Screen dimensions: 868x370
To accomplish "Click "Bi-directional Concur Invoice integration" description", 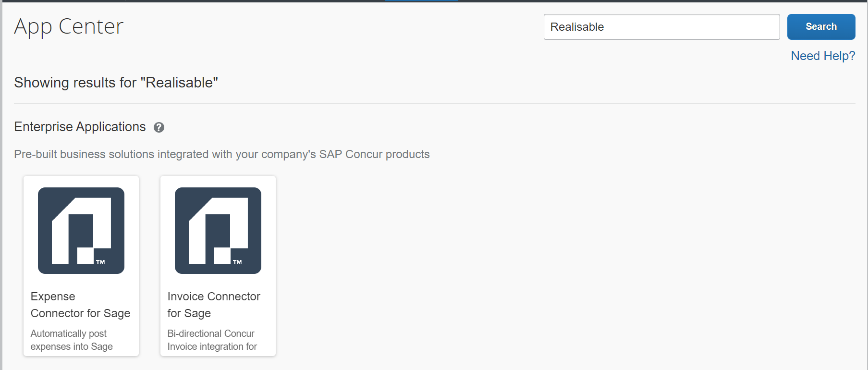I will (x=212, y=340).
